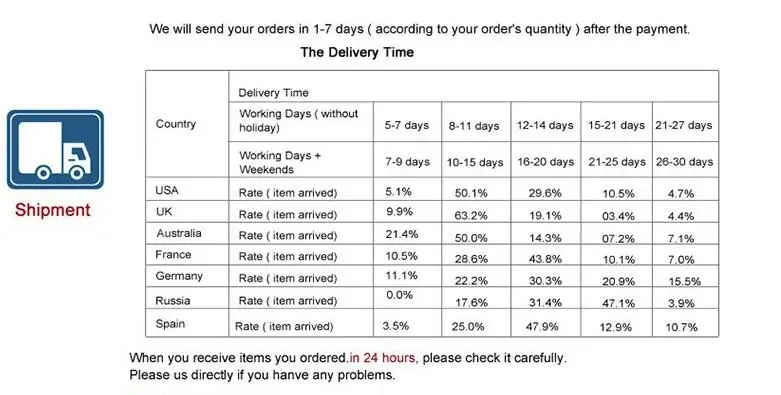This screenshot has height=395, width=781.
Task: Select the UK row label
Action: 164,212
